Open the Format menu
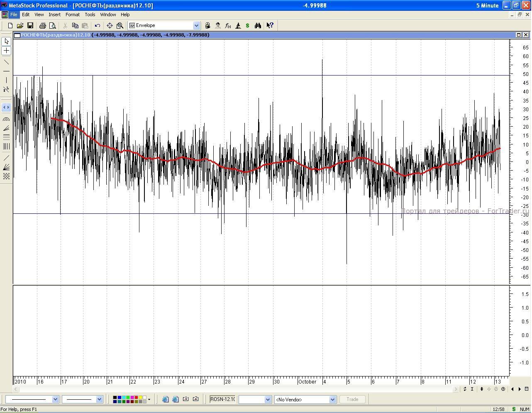The width and height of the screenshot is (532, 413). [72, 15]
